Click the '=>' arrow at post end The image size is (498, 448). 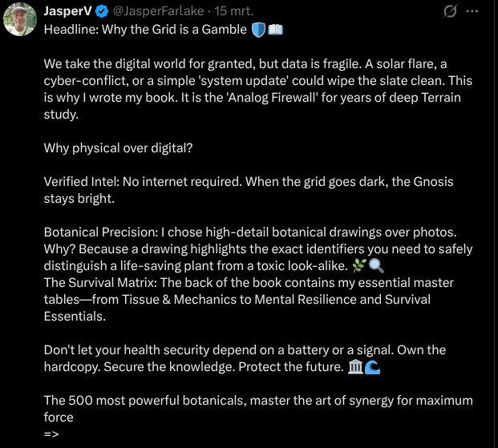tap(51, 434)
